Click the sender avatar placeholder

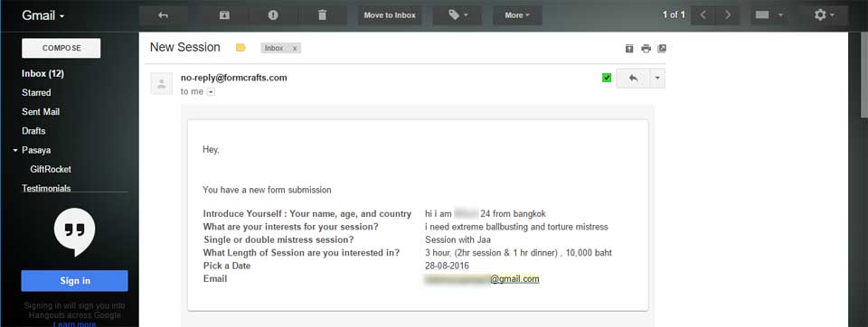[162, 83]
